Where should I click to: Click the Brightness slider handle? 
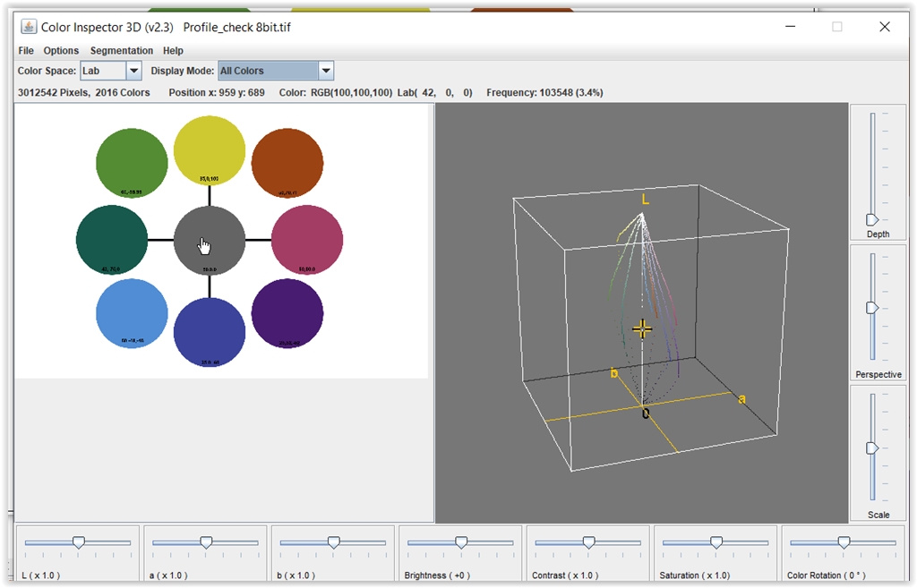461,542
